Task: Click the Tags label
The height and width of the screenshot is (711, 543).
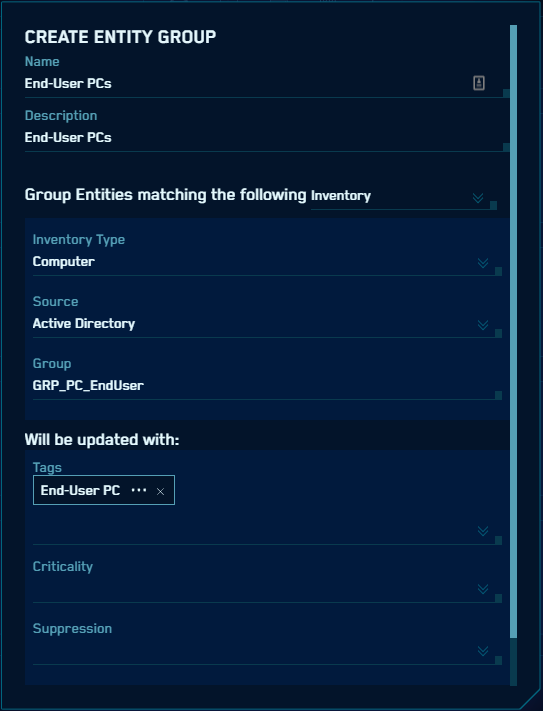Action: pyautogui.click(x=47, y=468)
